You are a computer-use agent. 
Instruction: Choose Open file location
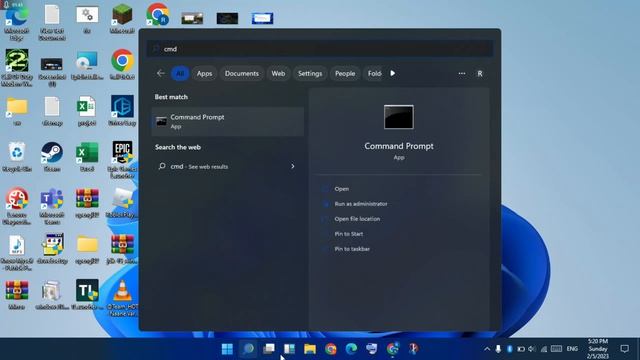coord(357,219)
